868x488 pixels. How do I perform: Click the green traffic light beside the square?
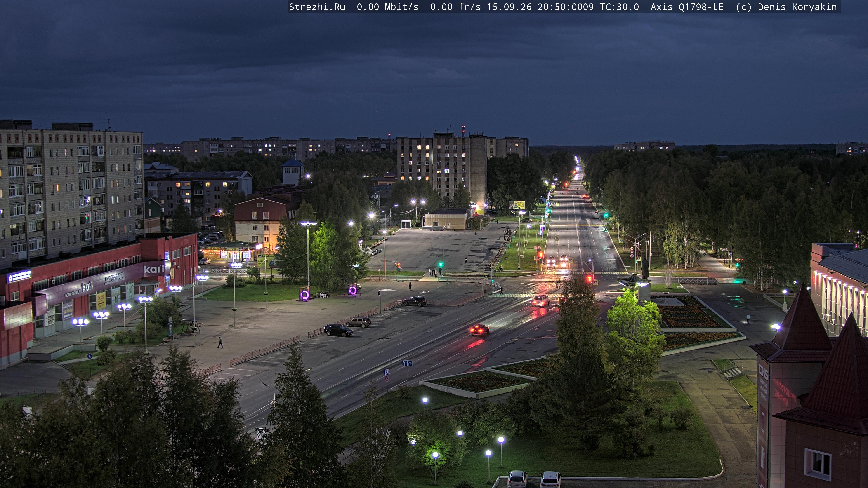[440, 264]
